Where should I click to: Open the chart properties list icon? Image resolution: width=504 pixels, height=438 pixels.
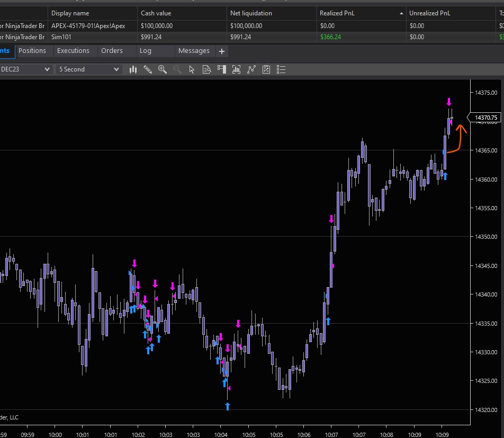(281, 69)
